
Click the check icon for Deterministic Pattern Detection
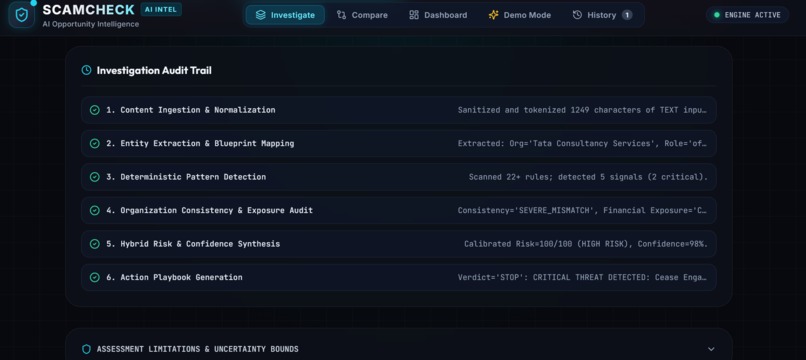[x=95, y=177]
